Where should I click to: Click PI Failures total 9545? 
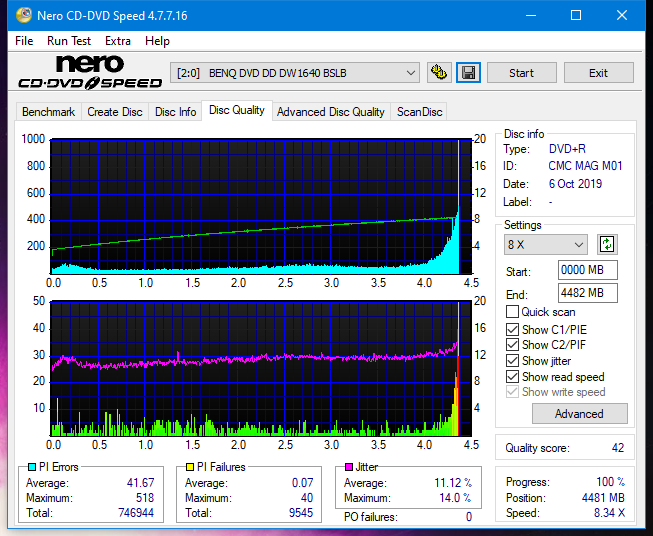(x=301, y=513)
